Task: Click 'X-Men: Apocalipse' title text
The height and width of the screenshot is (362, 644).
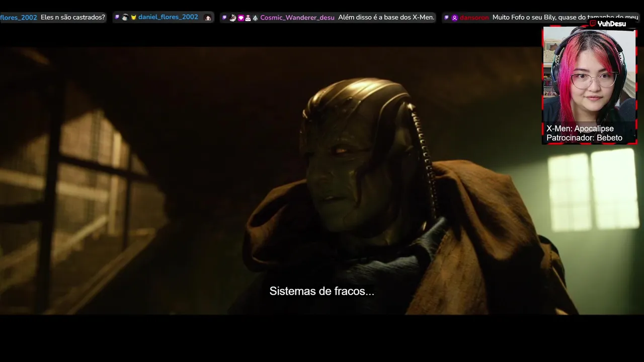Action: [x=580, y=129]
